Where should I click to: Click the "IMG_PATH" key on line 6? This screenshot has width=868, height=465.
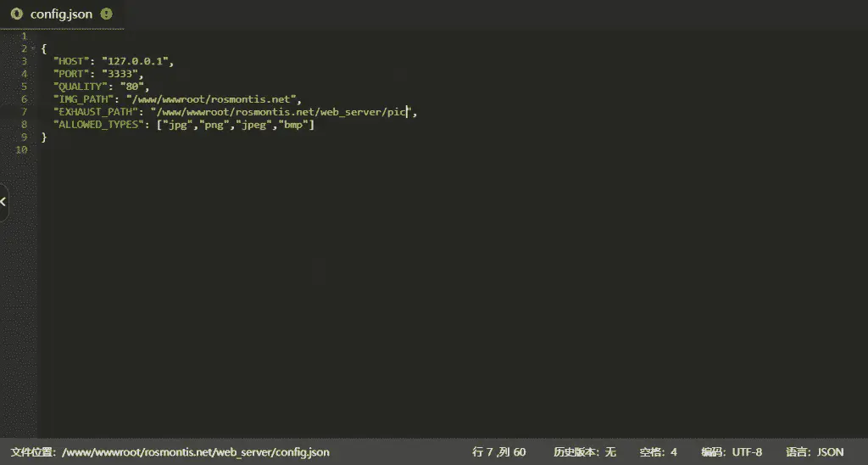[84, 100]
